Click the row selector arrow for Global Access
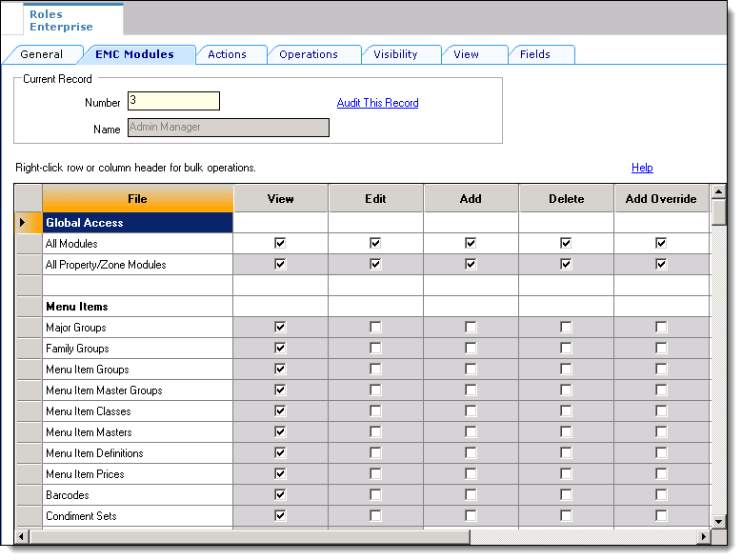Viewport: 742px width, 560px height. pos(29,223)
